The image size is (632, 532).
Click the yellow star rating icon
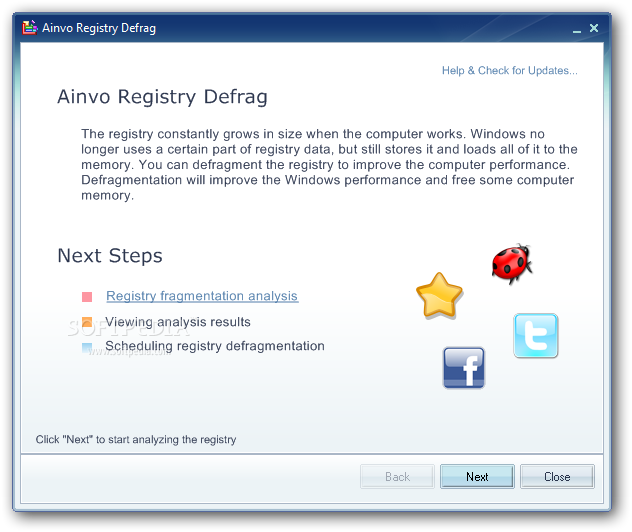point(439,296)
